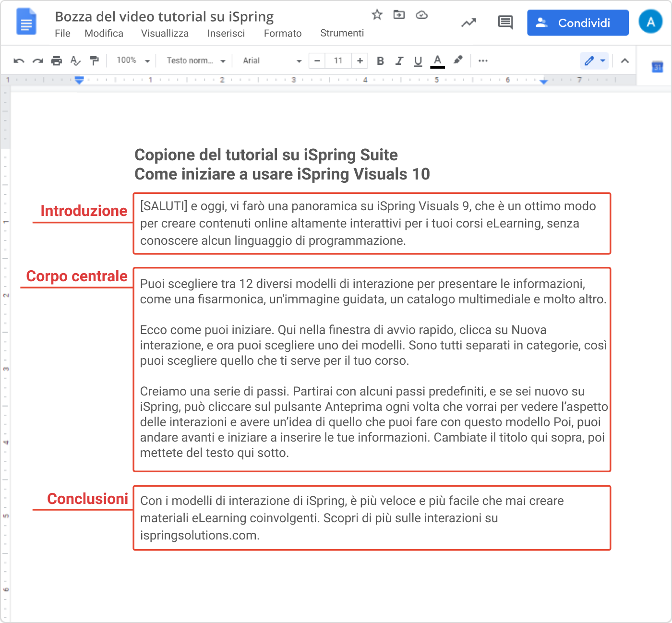Click the move to folder icon
This screenshot has width=672, height=623.
[399, 15]
